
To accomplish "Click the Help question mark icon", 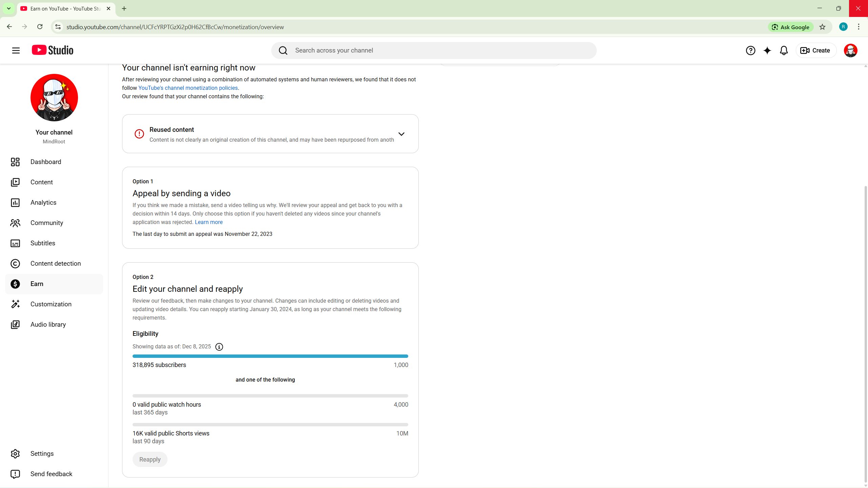I will (750, 50).
